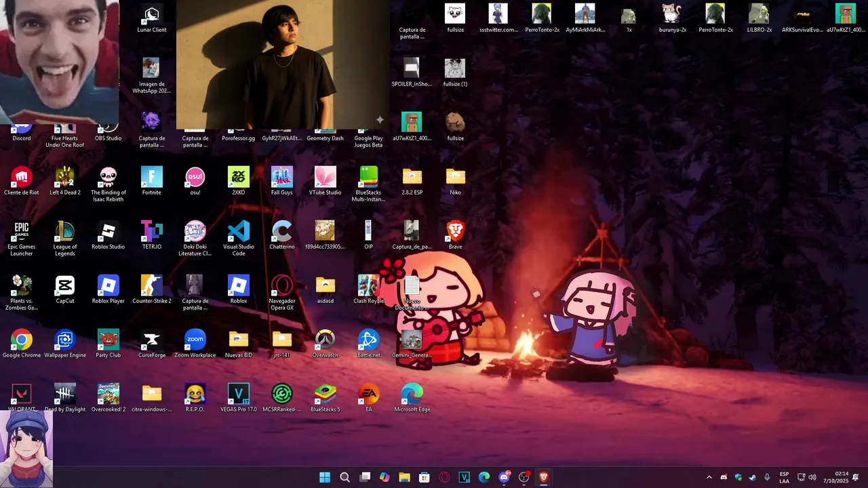Screen dimensions: 868x488
Task: Open the Lunar Client desktop shortcut
Action: pos(152,19)
